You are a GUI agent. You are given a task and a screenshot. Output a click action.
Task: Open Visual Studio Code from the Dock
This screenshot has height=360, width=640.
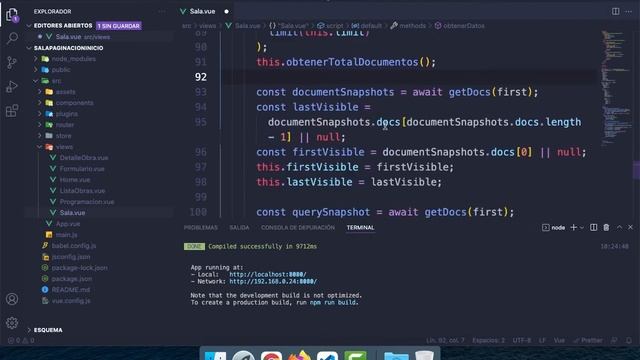327,356
